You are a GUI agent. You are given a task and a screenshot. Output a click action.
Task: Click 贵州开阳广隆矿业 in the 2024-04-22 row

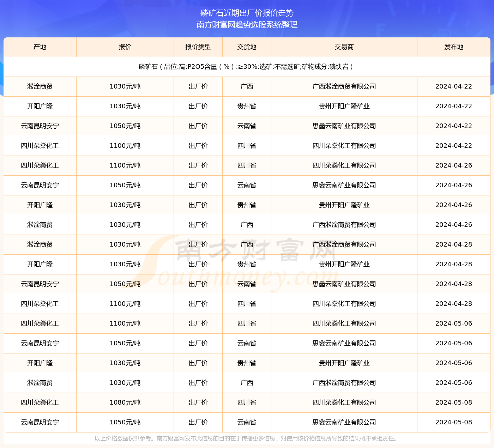click(x=344, y=106)
